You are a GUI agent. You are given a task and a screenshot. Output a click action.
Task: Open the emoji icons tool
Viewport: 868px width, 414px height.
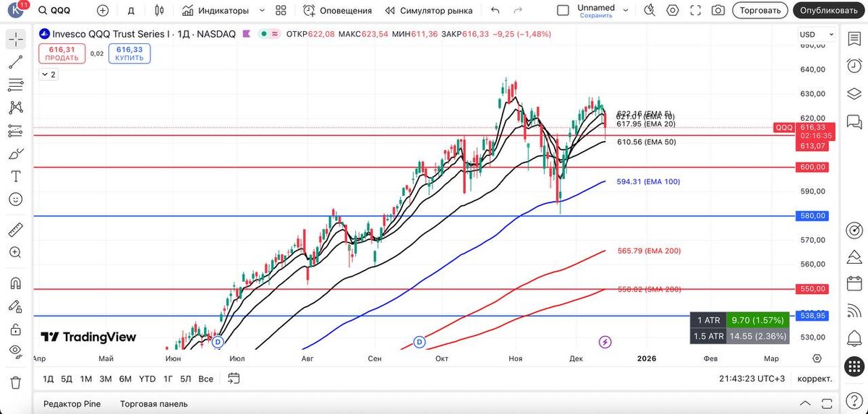pos(15,199)
